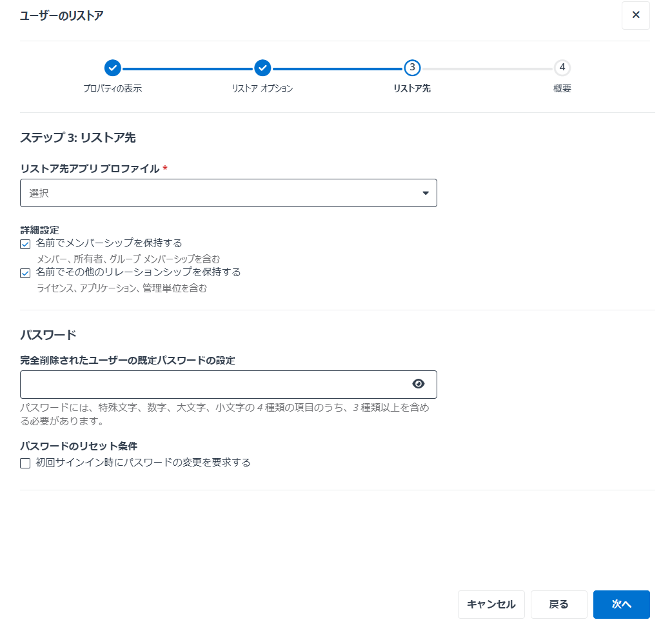Screen dimensions: 672x622
Task: Click メンバー、所有者、グループ メンバーシップを含む description
Action: coord(128,259)
